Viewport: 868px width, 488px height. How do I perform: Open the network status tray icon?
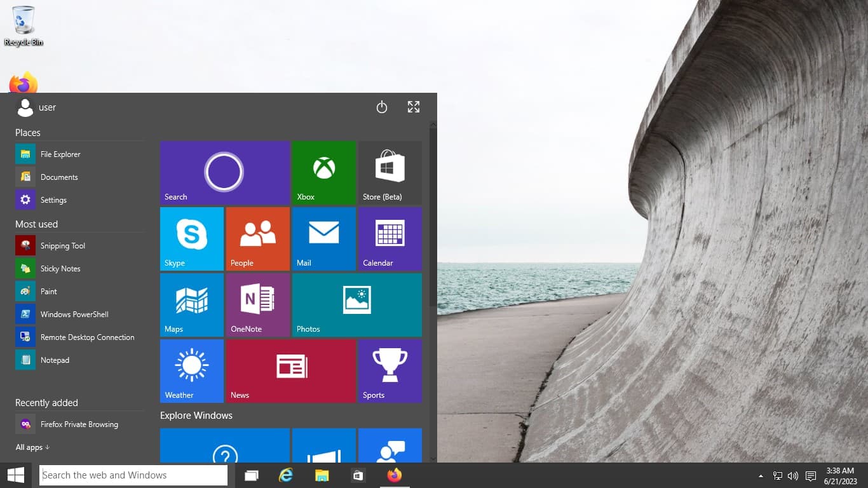pyautogui.click(x=777, y=476)
